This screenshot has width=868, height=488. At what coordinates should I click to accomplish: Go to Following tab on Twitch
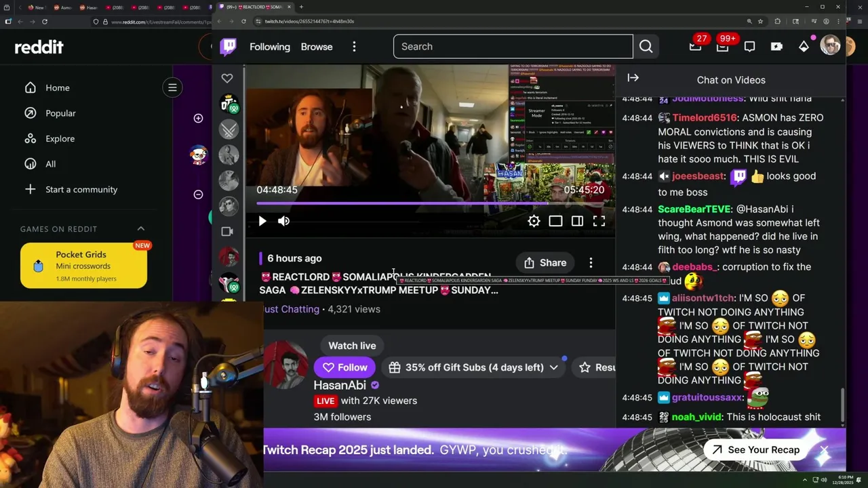(x=270, y=47)
